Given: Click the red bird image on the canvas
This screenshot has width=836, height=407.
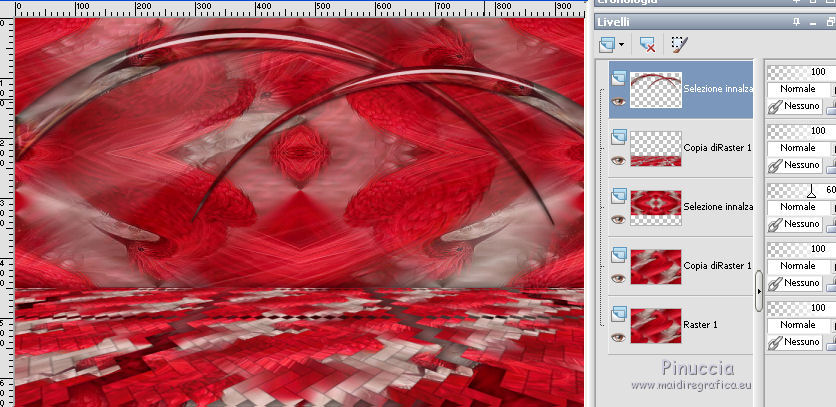Looking at the screenshot, I should click(299, 212).
